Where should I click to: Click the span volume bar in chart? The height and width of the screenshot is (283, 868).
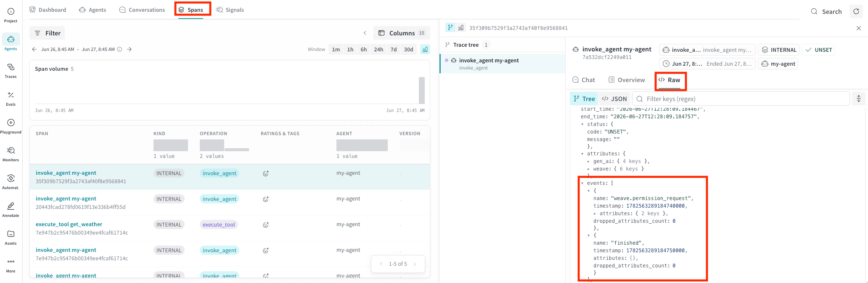(x=422, y=90)
